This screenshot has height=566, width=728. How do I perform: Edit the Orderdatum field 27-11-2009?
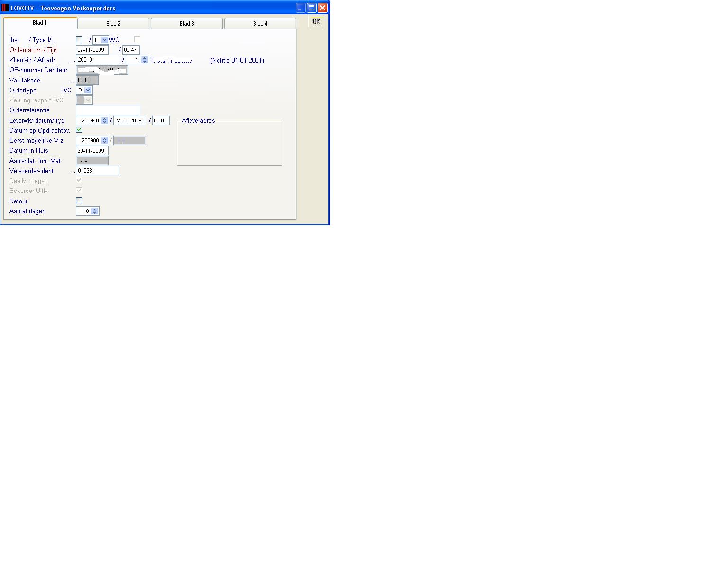(92, 50)
